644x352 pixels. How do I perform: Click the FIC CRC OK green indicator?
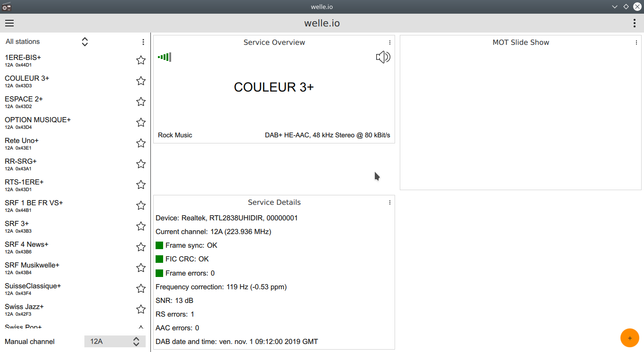pos(159,259)
